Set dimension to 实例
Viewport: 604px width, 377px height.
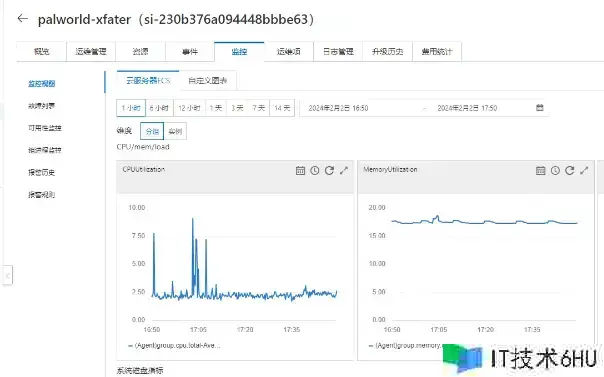tap(175, 131)
